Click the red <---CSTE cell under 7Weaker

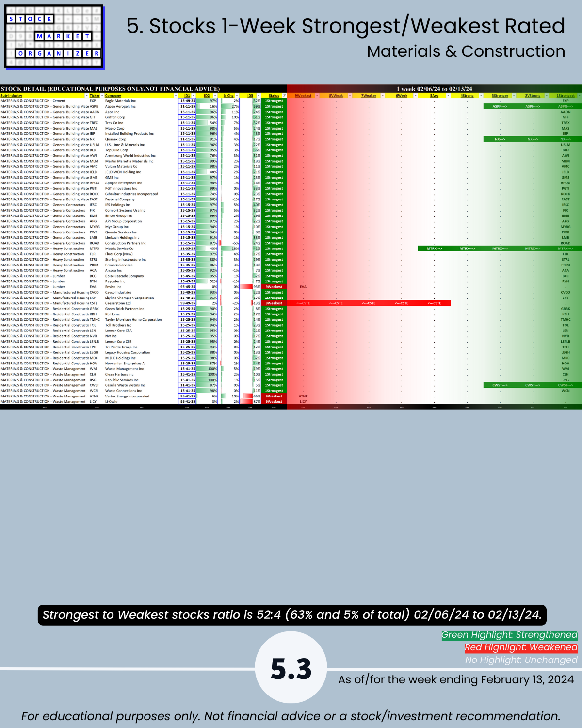point(369,303)
